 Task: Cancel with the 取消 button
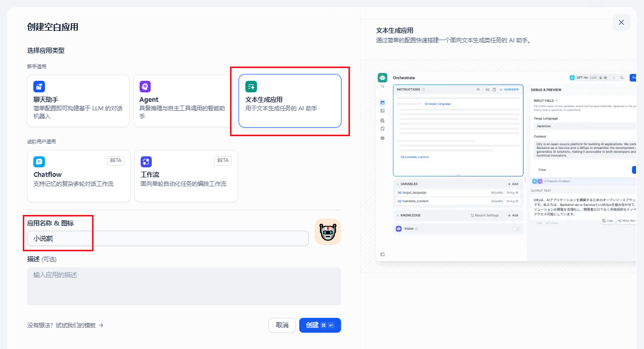click(282, 325)
